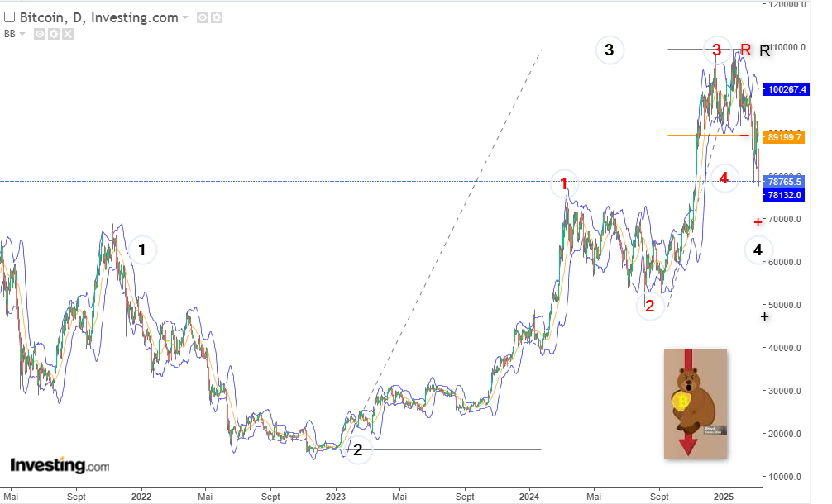
Task: Select black wave label 2 at 2023 low
Action: point(358,450)
